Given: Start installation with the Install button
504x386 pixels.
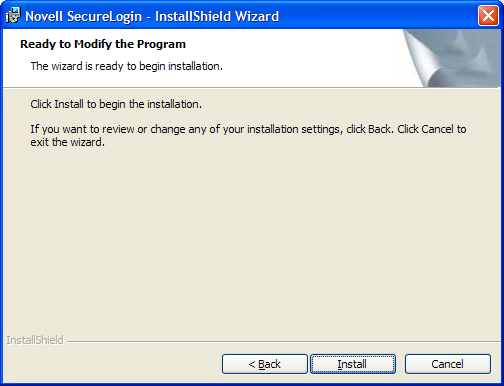Looking at the screenshot, I should click(353, 364).
